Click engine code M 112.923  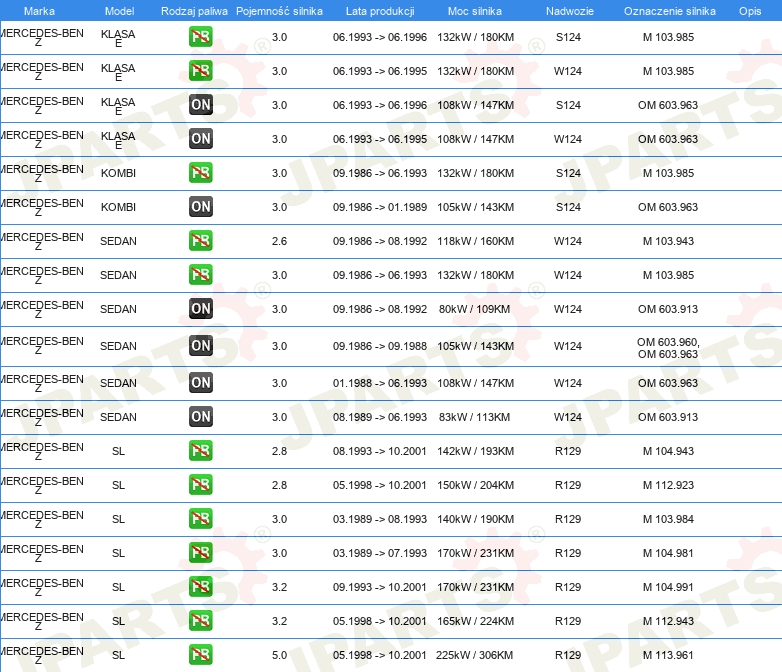[x=668, y=485]
